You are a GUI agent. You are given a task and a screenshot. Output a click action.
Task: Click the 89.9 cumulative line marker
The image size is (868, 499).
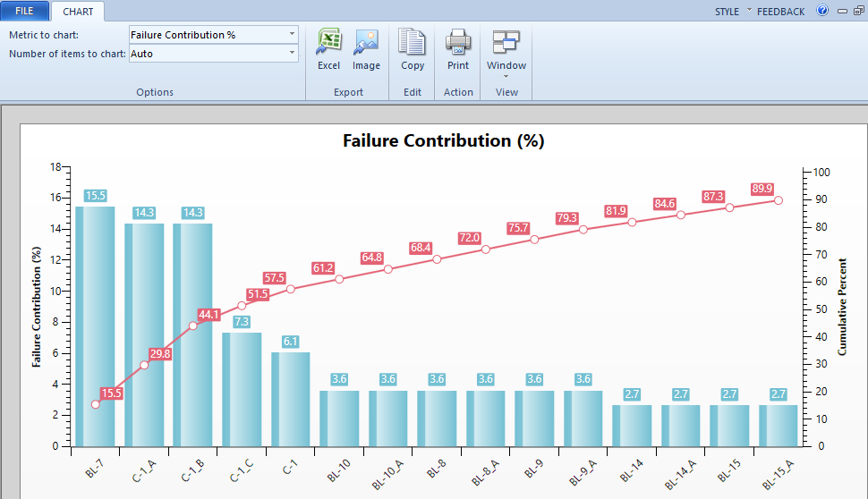[x=778, y=200]
